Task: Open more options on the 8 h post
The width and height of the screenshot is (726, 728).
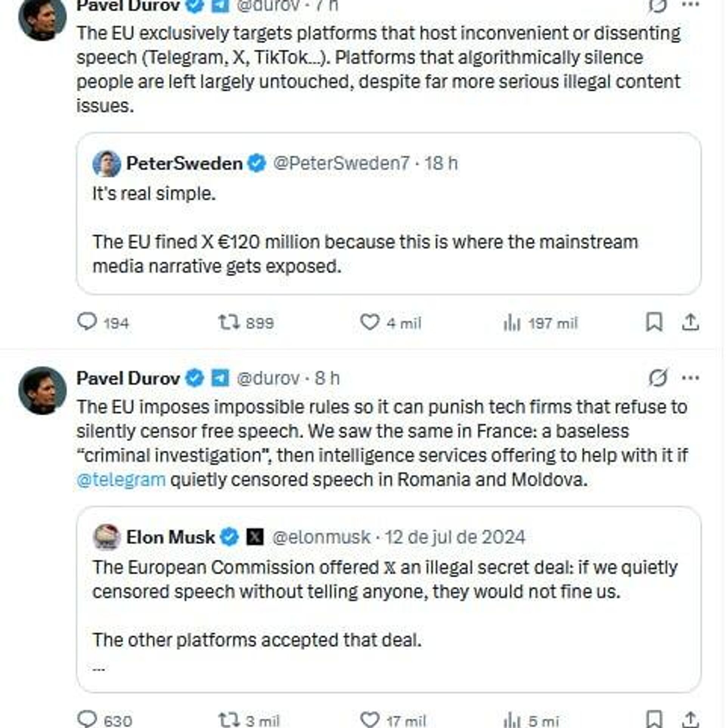Action: (x=690, y=378)
